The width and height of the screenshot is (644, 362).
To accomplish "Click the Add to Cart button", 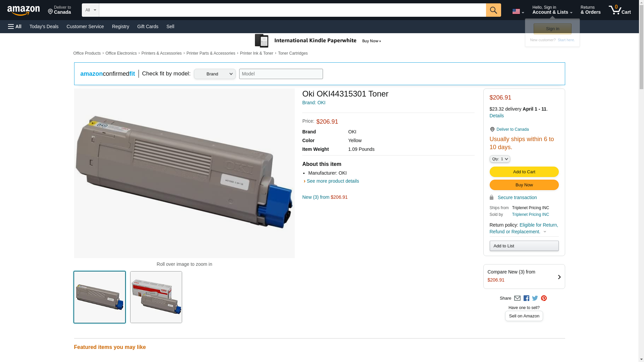I will [x=524, y=172].
